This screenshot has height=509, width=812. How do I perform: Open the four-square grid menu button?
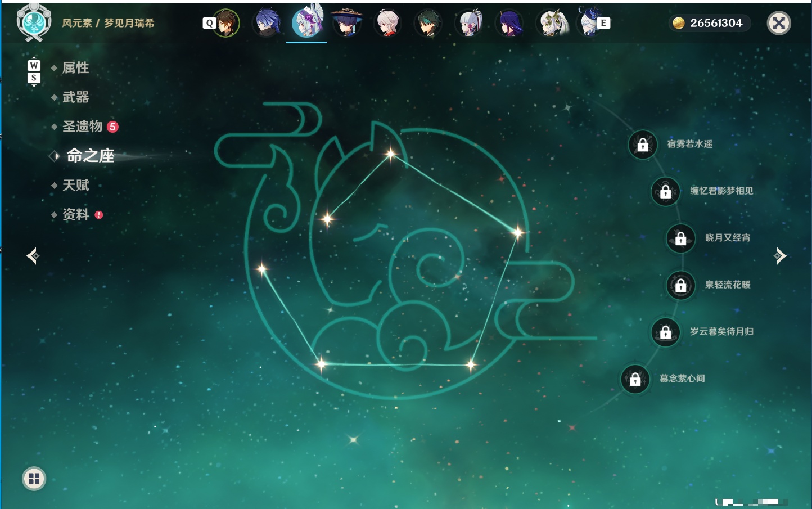point(34,479)
